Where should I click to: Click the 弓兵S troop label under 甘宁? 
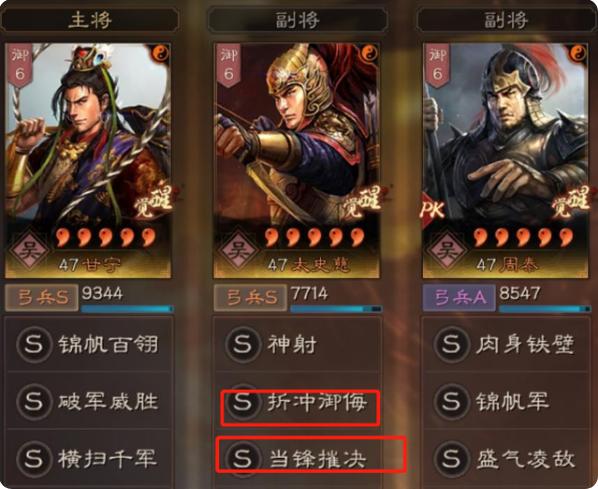pos(42,298)
